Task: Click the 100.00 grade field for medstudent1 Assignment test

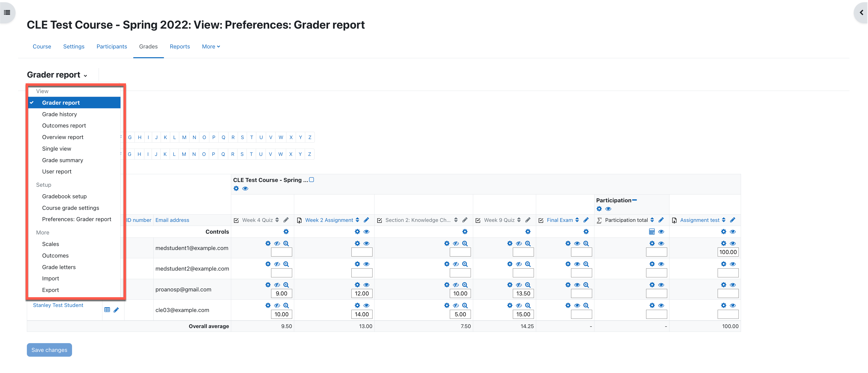Action: (x=728, y=252)
